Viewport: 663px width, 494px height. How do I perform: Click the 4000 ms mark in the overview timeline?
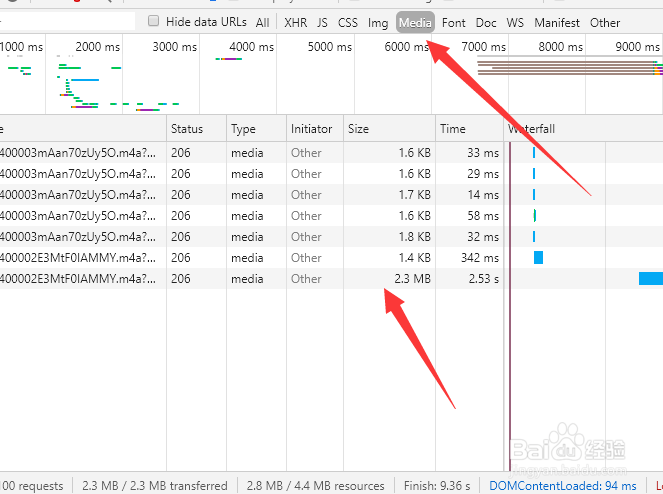(x=252, y=47)
